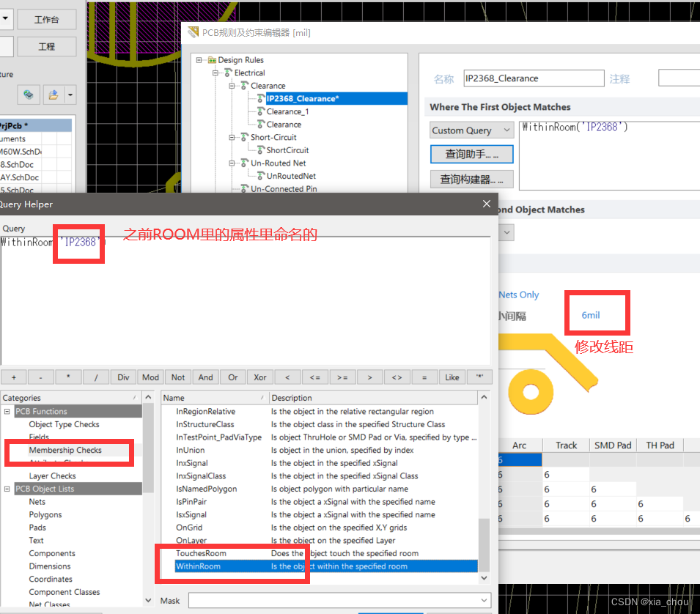Select Component Classes list item
Screen dimensions: 700x614
(x=65, y=592)
